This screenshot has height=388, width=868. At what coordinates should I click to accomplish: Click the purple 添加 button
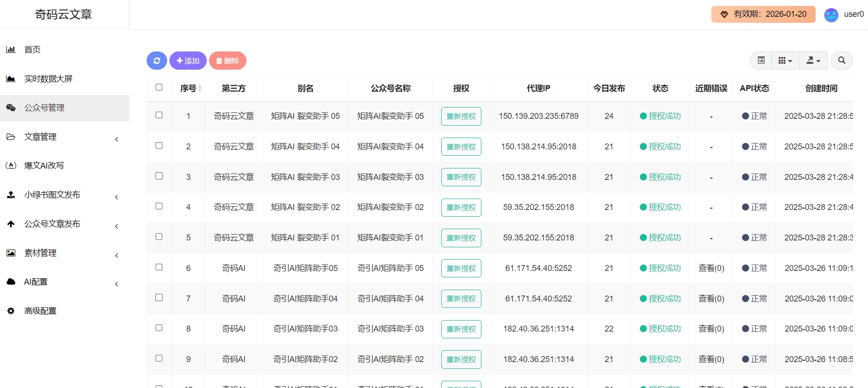188,61
